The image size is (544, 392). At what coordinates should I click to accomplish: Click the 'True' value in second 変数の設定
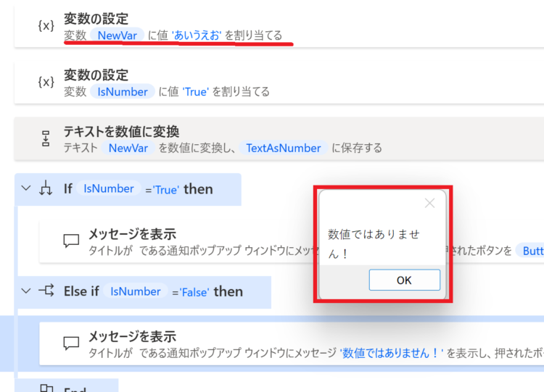195,92
